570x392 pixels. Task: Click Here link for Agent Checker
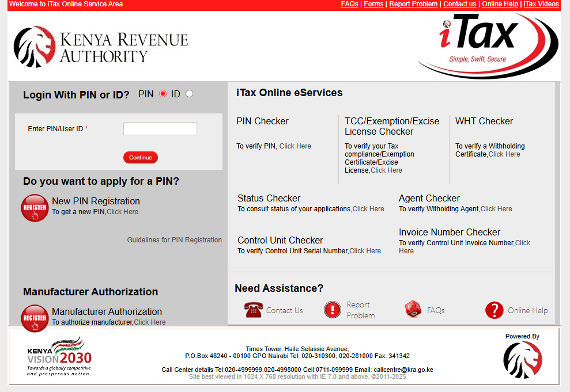(496, 209)
